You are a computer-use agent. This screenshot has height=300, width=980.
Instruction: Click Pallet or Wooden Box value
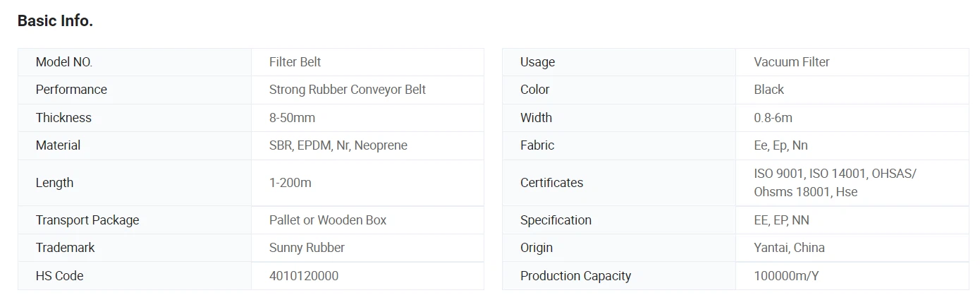point(328,220)
